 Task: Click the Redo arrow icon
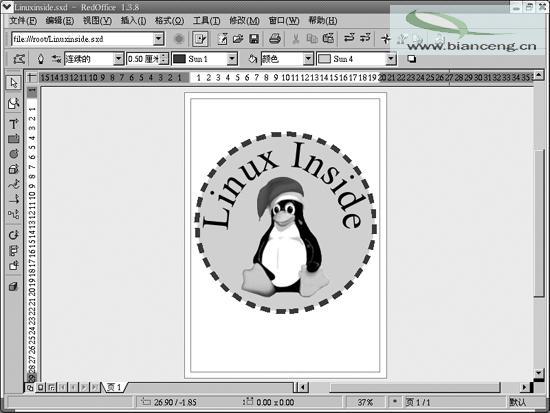pos(365,38)
